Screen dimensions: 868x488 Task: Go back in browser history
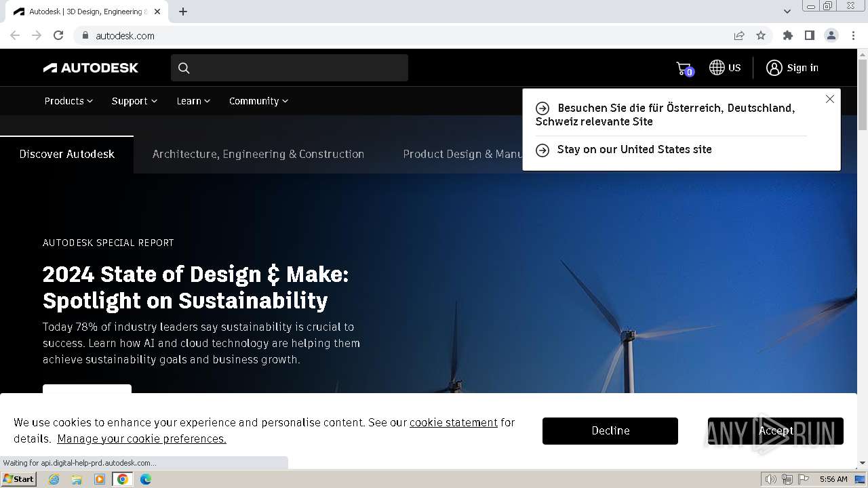(15, 35)
